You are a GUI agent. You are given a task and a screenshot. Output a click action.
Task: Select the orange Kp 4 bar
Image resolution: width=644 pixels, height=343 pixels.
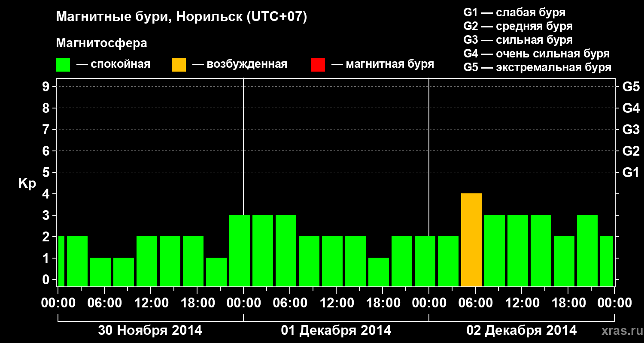click(471, 240)
